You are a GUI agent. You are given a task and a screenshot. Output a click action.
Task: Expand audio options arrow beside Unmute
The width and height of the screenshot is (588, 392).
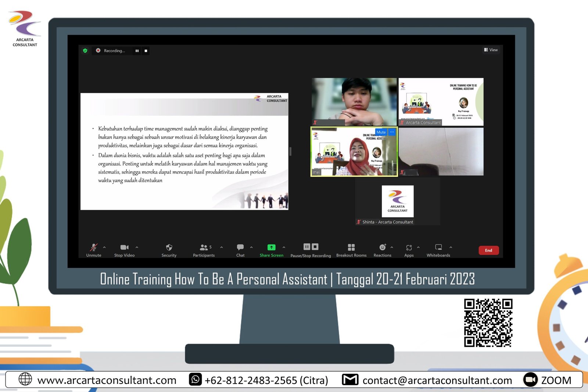point(104,247)
